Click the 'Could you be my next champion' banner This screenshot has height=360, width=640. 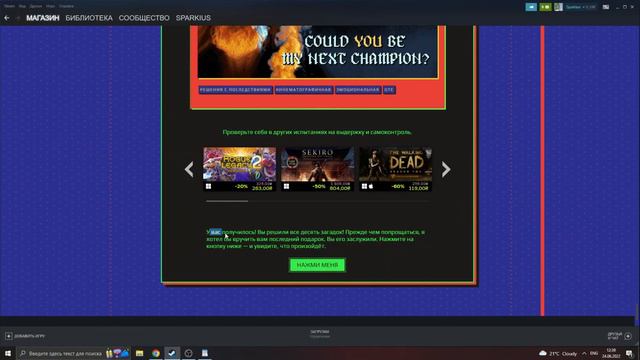tap(318, 51)
